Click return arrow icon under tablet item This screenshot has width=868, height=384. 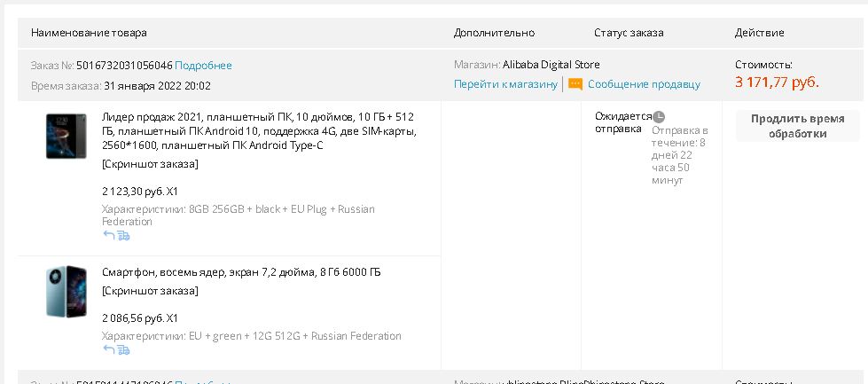[108, 235]
